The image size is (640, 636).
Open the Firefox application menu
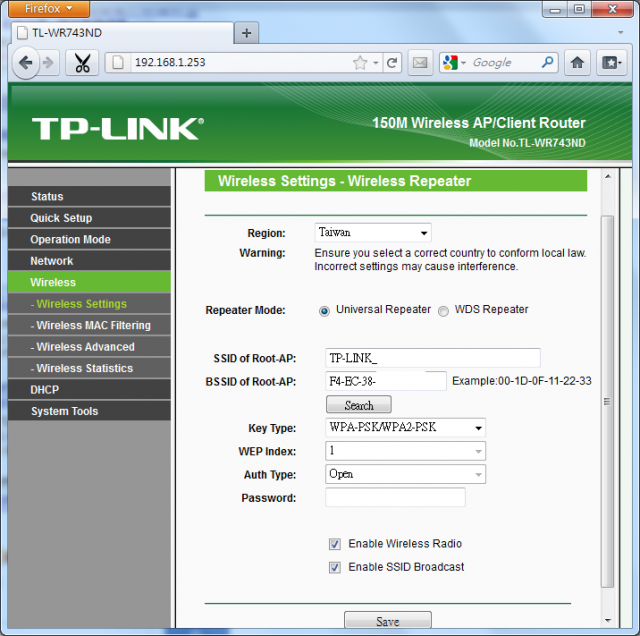click(49, 9)
